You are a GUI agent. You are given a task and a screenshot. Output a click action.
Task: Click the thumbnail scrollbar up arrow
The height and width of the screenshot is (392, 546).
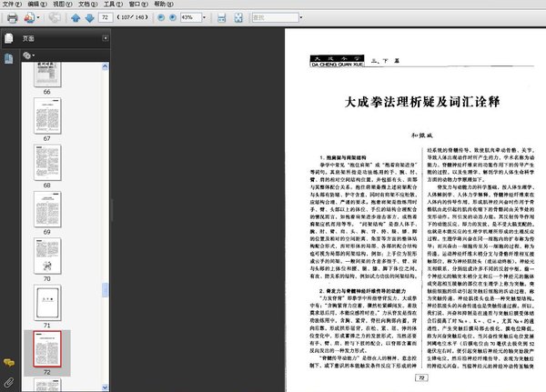tap(106, 66)
